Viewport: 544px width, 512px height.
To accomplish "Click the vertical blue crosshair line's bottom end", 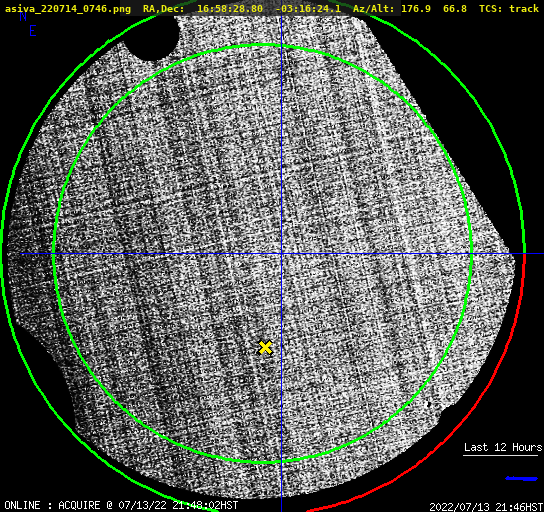I will [281, 509].
